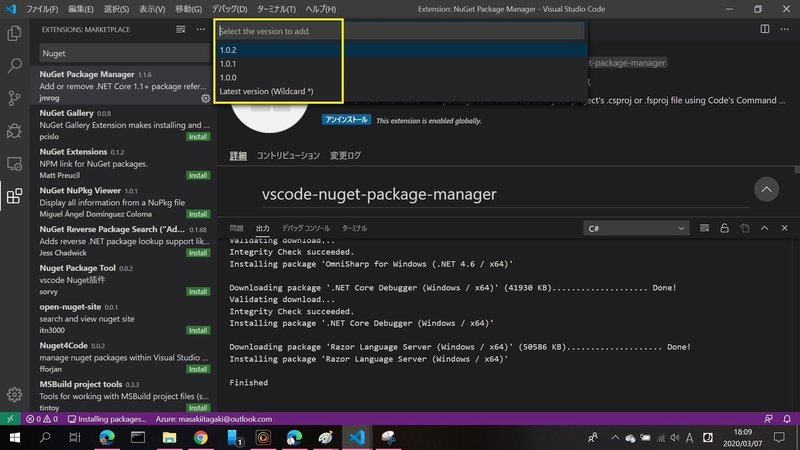Switch to the 問題 problems panel tab

pyautogui.click(x=236, y=228)
